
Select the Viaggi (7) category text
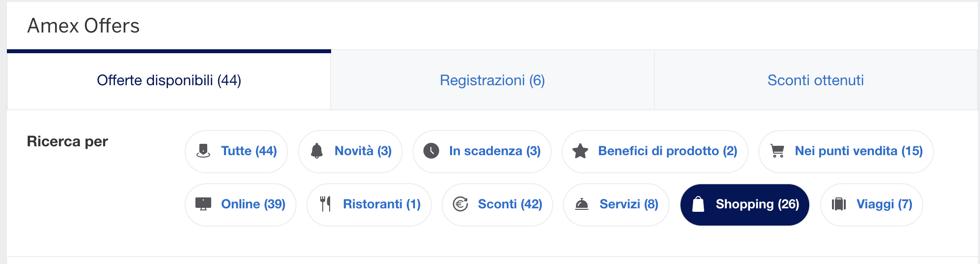click(x=884, y=204)
